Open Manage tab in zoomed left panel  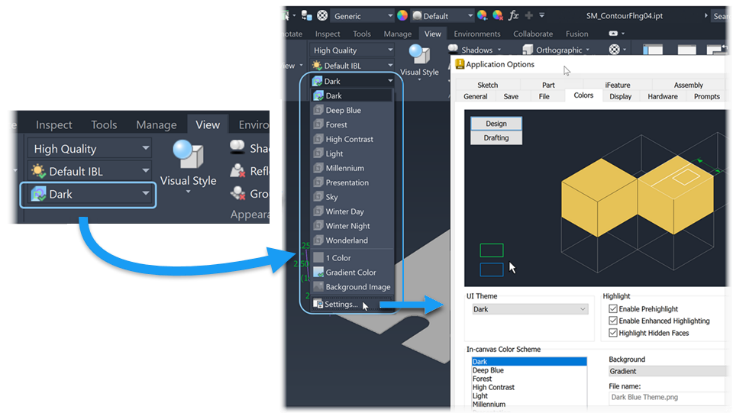click(156, 125)
